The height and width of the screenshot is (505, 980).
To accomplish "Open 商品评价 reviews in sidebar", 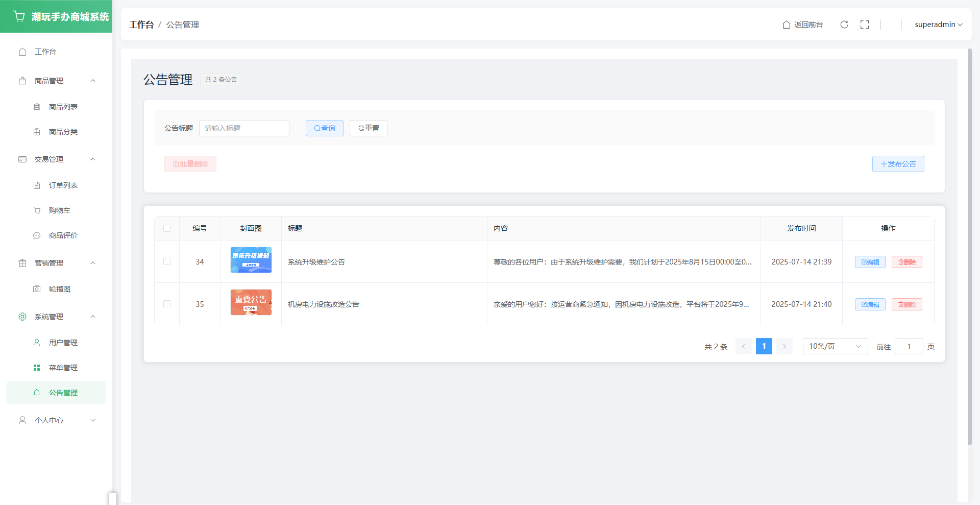I will click(x=63, y=235).
